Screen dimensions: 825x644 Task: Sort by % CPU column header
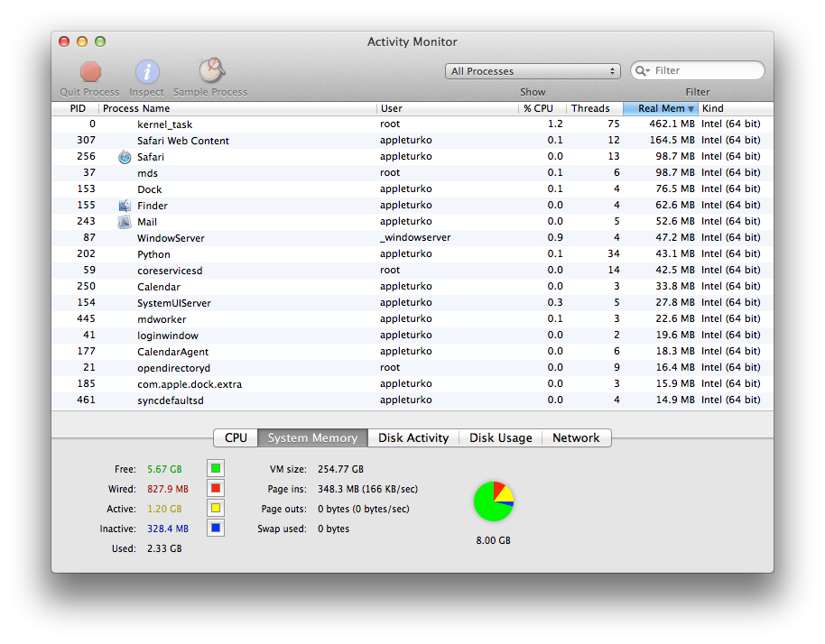pyautogui.click(x=542, y=108)
